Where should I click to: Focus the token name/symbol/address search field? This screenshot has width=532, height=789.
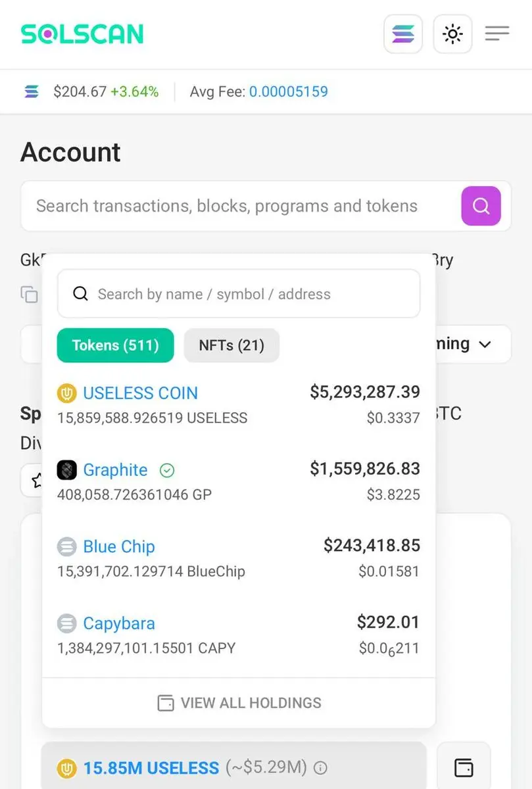[x=239, y=294]
